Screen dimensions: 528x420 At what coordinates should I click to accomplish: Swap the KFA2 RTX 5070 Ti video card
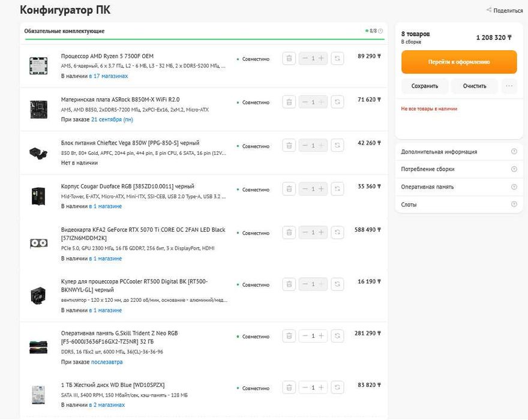tap(337, 232)
